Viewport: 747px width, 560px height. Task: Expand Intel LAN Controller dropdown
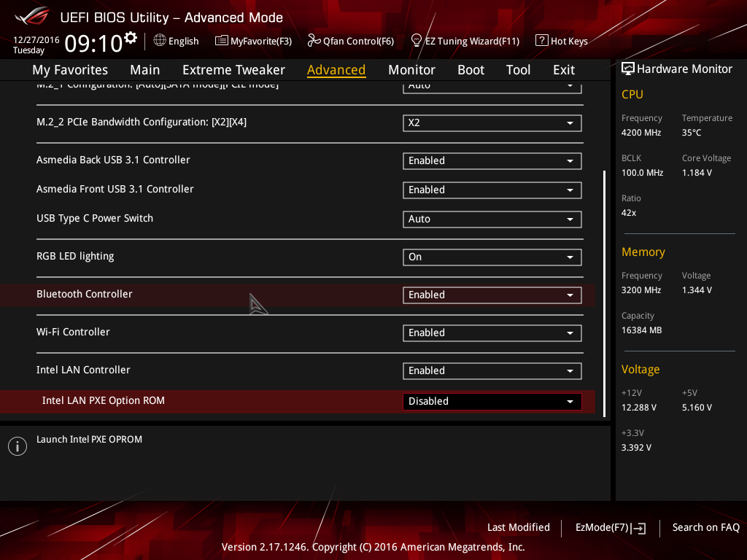coord(492,371)
